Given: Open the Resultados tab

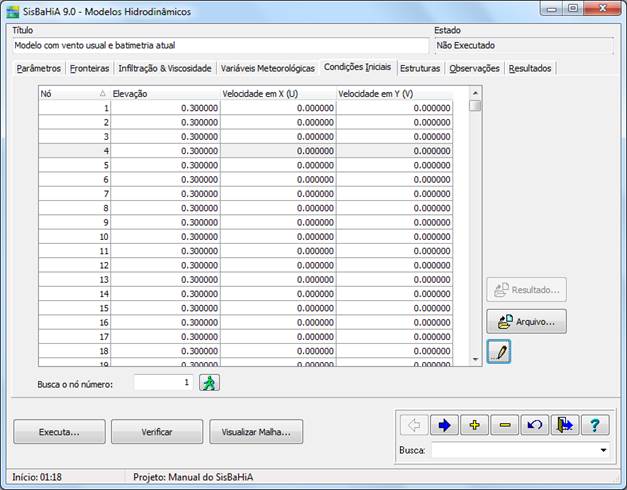Looking at the screenshot, I should point(530,68).
